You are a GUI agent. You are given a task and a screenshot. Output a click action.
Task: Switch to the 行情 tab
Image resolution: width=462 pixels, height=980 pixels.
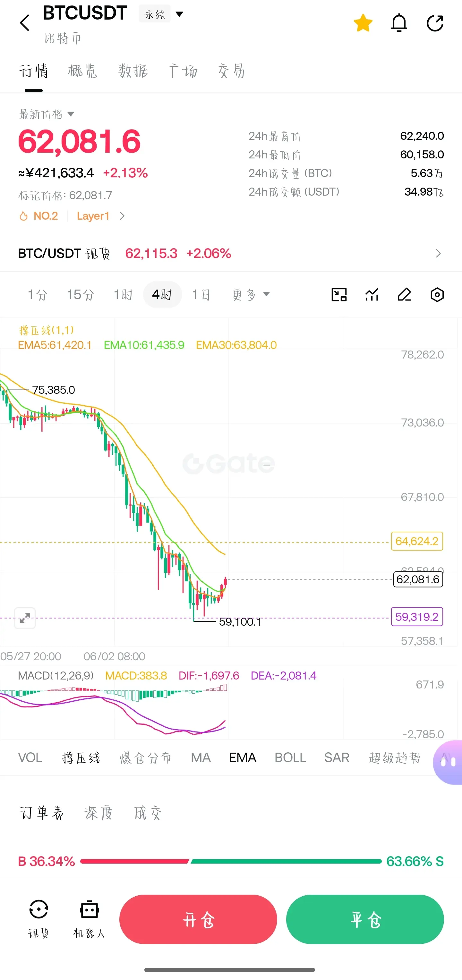pyautogui.click(x=33, y=71)
